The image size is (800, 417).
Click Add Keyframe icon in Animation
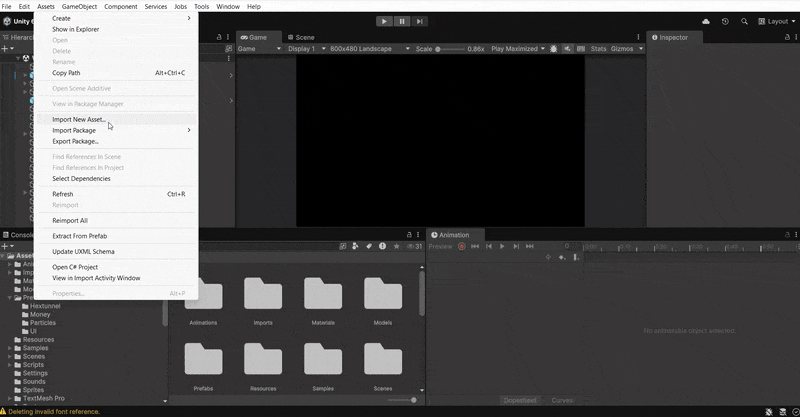(x=562, y=257)
